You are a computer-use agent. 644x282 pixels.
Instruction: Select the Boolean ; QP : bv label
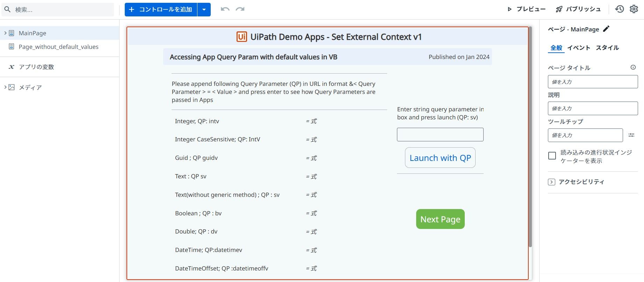[198, 213]
